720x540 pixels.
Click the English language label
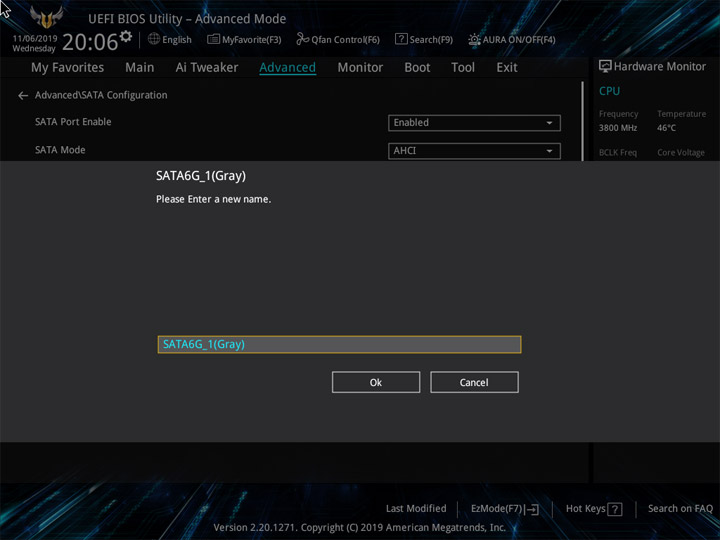point(177,39)
